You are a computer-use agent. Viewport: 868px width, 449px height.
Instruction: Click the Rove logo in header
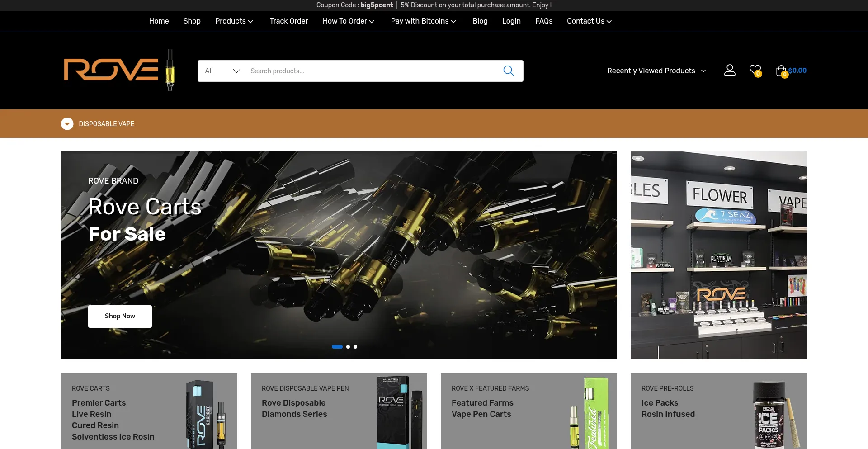click(119, 70)
